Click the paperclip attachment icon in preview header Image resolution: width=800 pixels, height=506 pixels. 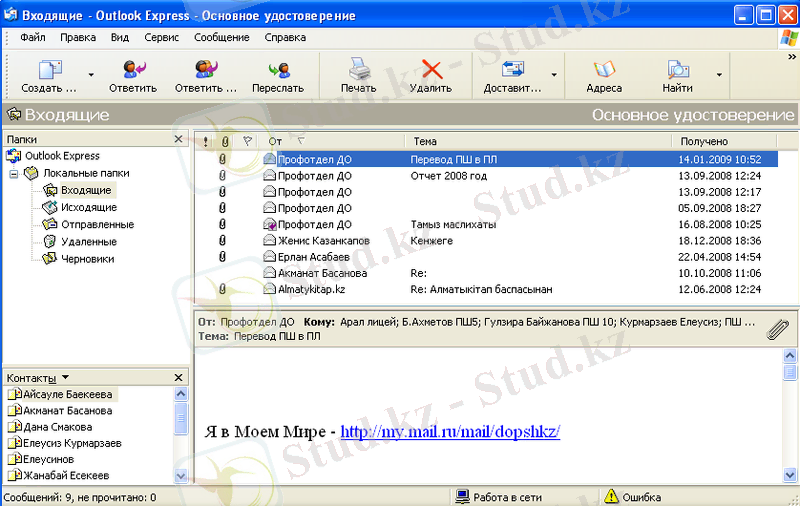click(777, 329)
